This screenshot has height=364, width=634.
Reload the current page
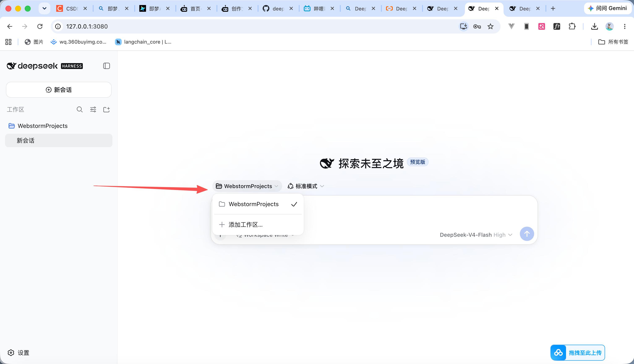(x=40, y=26)
